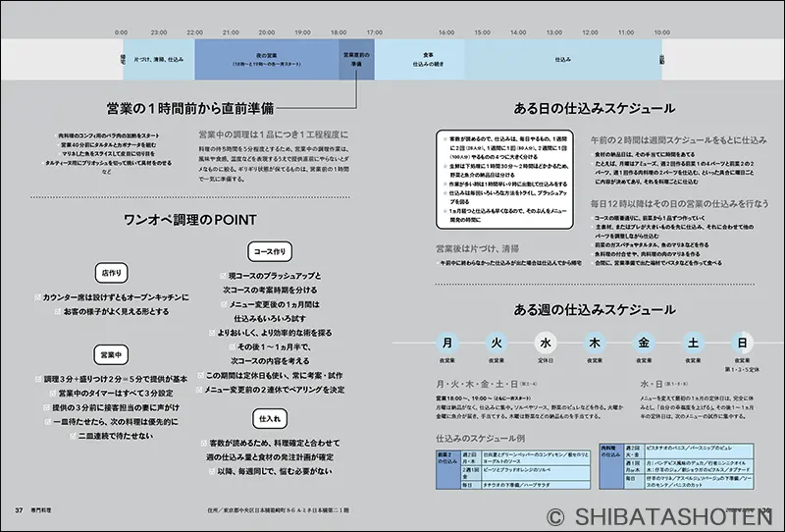
Task: Click the checkmark beside メニュー変更後の１ヵ月間は
Action: 224,304
